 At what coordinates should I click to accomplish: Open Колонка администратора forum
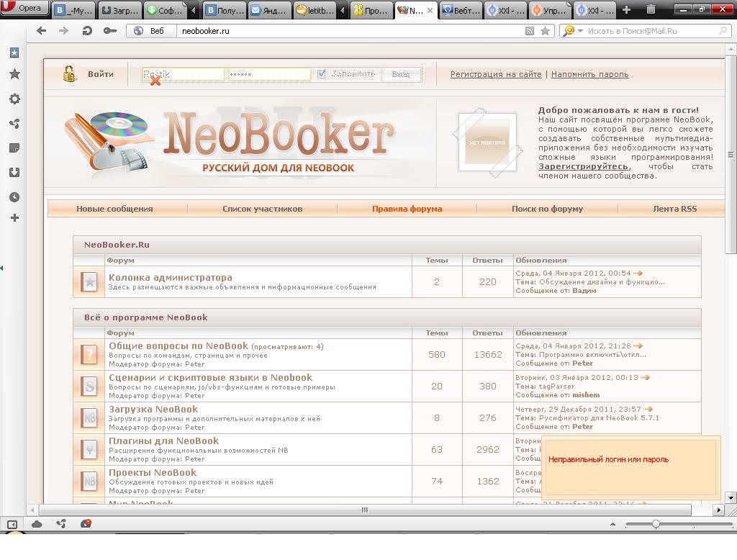click(x=170, y=277)
